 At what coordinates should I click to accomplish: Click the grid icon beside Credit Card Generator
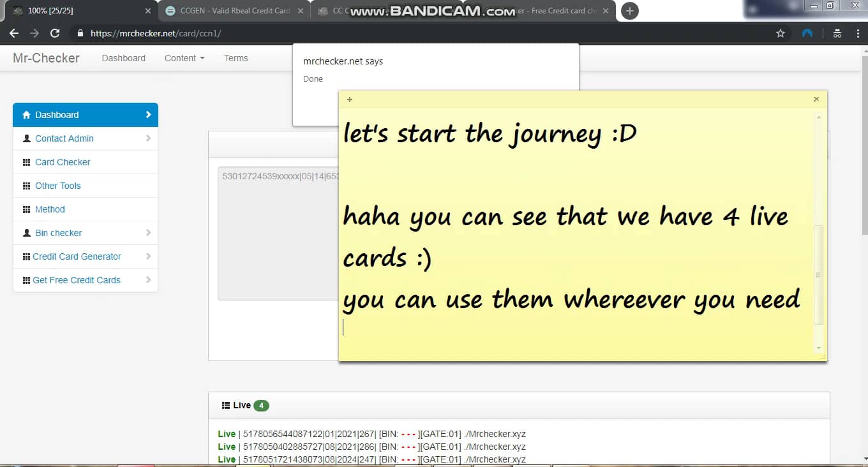click(x=27, y=256)
